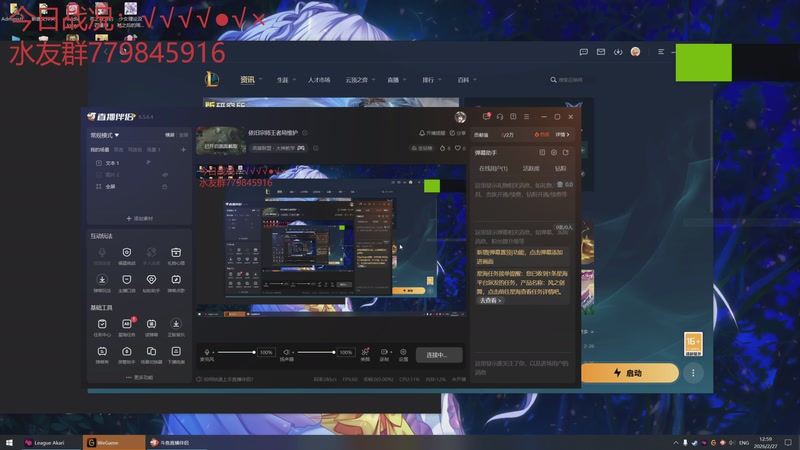Click the speaker 扬声器 icon
Image resolution: width=800 pixels, height=450 pixels.
(286, 352)
